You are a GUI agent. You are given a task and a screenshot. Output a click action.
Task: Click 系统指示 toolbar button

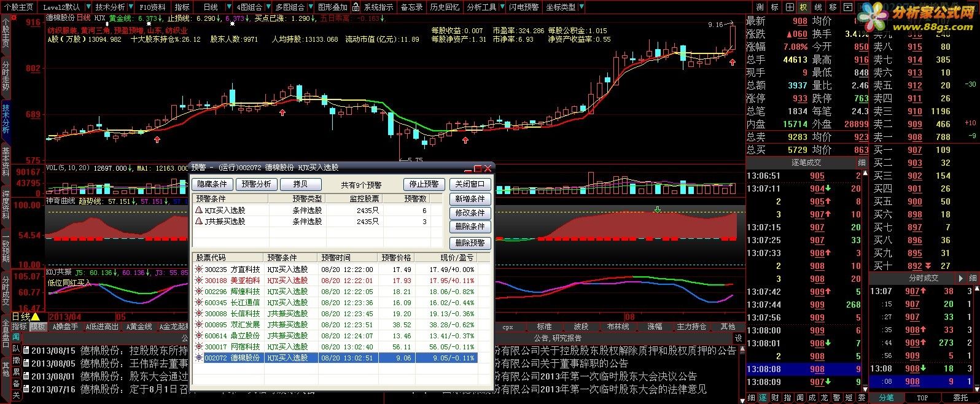point(378,7)
